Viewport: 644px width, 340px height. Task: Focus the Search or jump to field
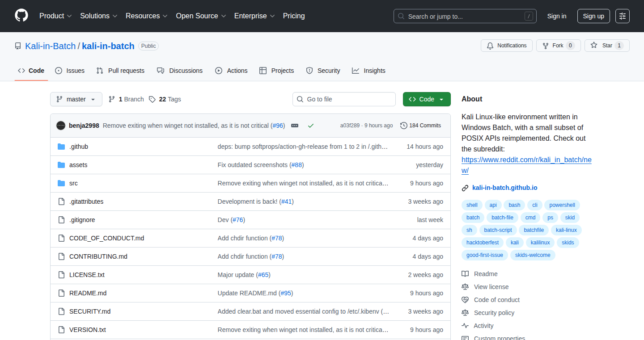465,16
